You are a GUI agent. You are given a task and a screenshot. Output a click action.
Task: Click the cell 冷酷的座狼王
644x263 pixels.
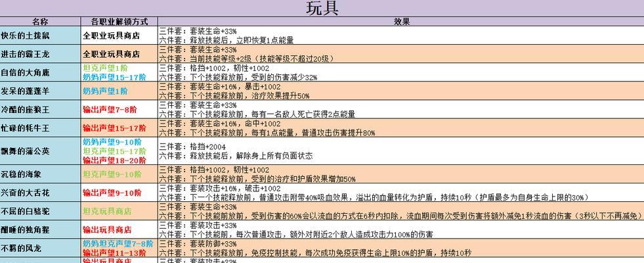[40, 110]
